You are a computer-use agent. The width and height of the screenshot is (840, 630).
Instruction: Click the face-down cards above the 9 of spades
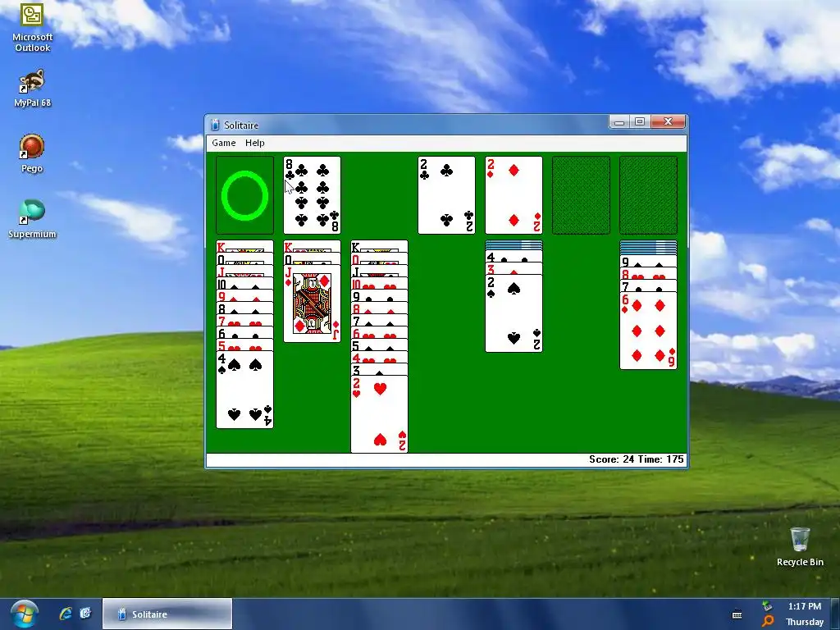(648, 248)
